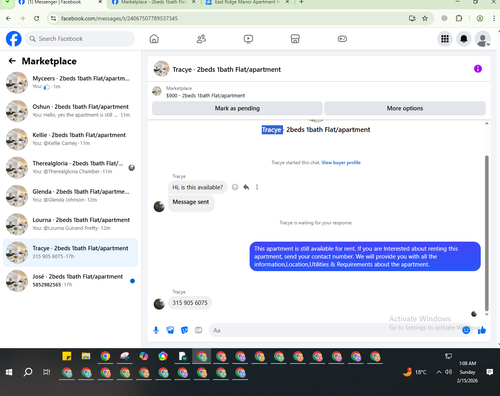Open a new browser tab
This screenshot has width=500, height=396.
[301, 2]
